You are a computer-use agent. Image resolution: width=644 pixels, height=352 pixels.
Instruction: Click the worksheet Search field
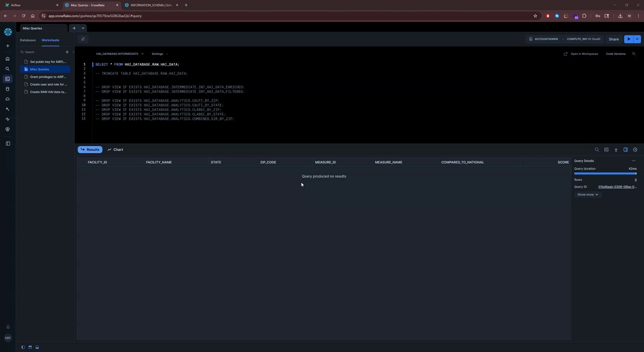(x=42, y=52)
